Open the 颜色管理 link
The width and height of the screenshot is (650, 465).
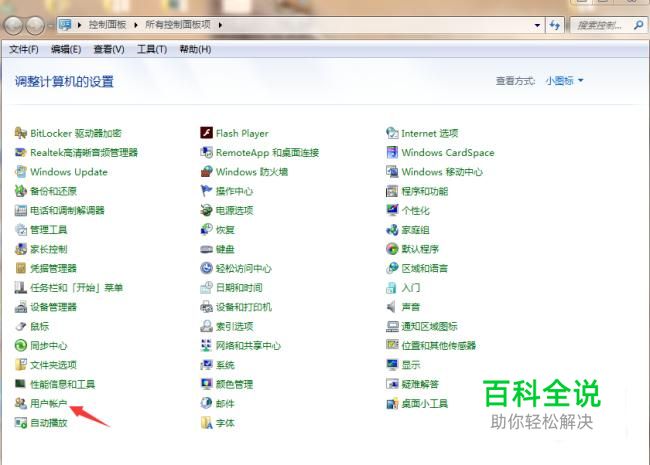click(234, 384)
